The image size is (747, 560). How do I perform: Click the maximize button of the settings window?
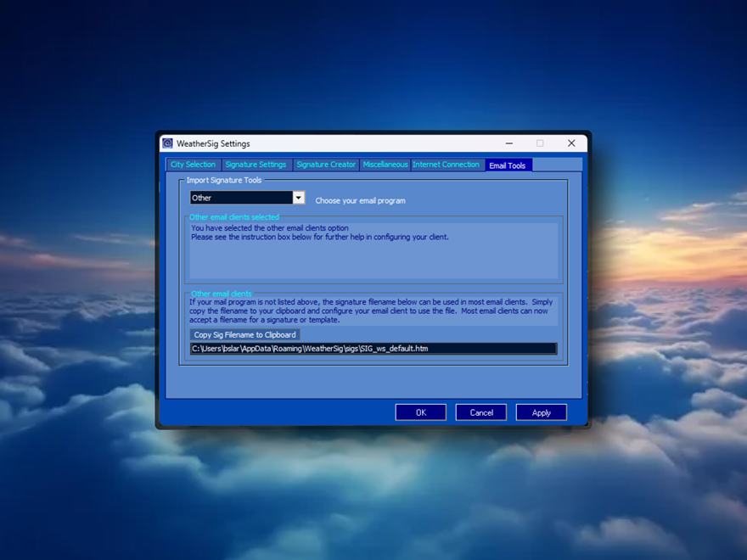(x=540, y=143)
